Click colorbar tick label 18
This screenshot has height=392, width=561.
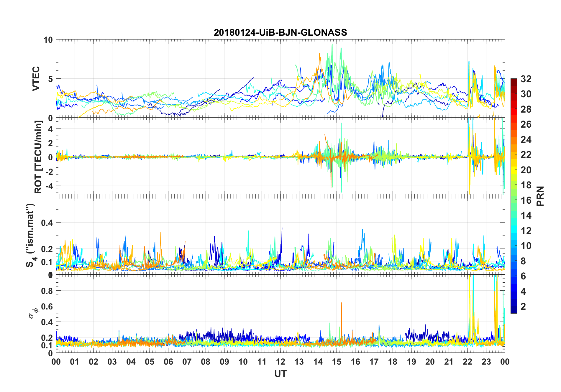[x=526, y=185]
